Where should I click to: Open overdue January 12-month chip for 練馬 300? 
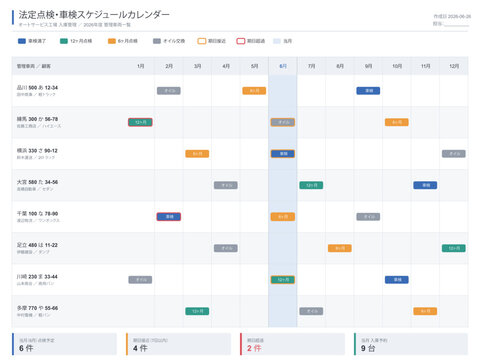point(140,122)
